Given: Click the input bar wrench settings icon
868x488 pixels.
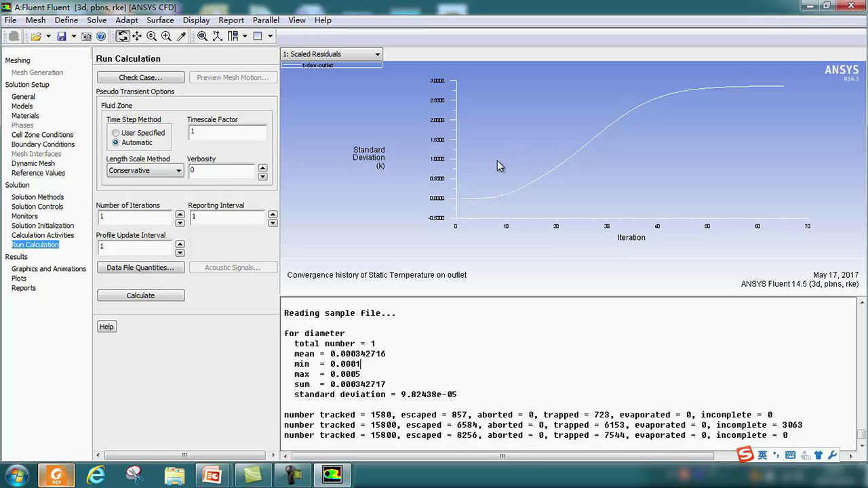Looking at the screenshot, I should pyautogui.click(x=833, y=455).
